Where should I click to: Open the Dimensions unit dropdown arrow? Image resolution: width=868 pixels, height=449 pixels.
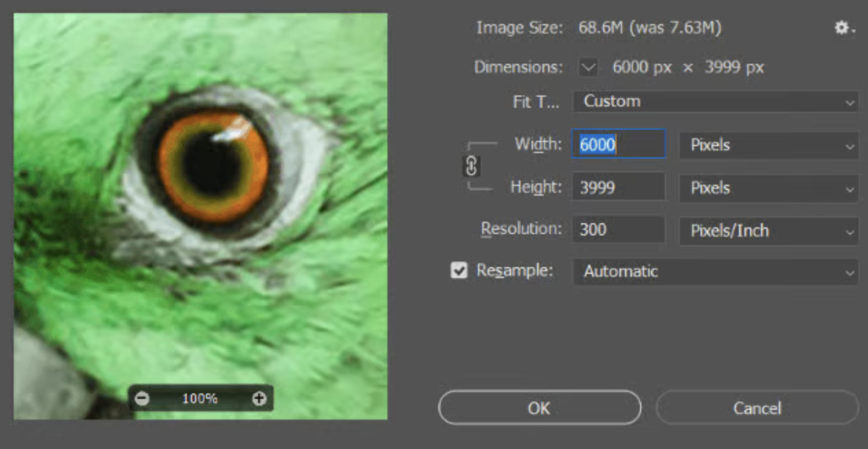[589, 67]
